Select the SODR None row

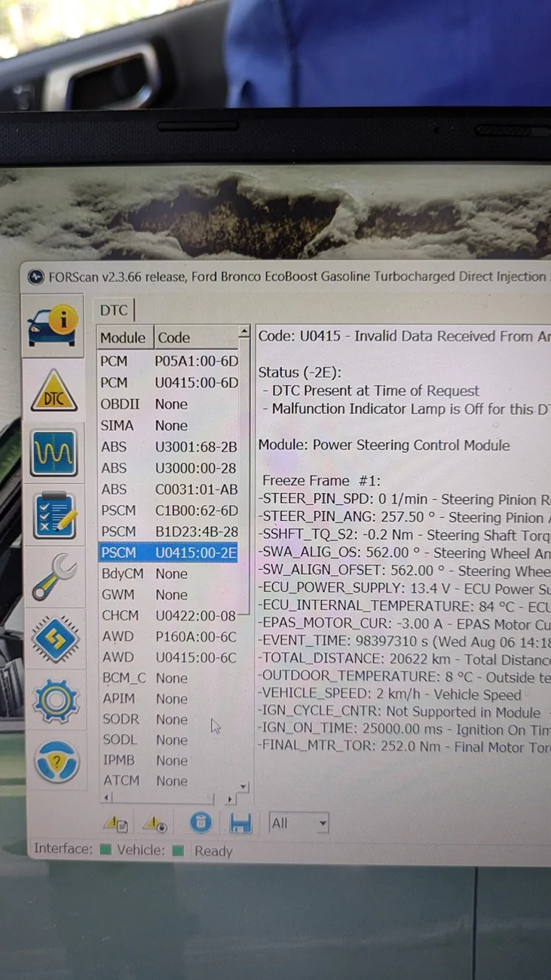coord(170,720)
